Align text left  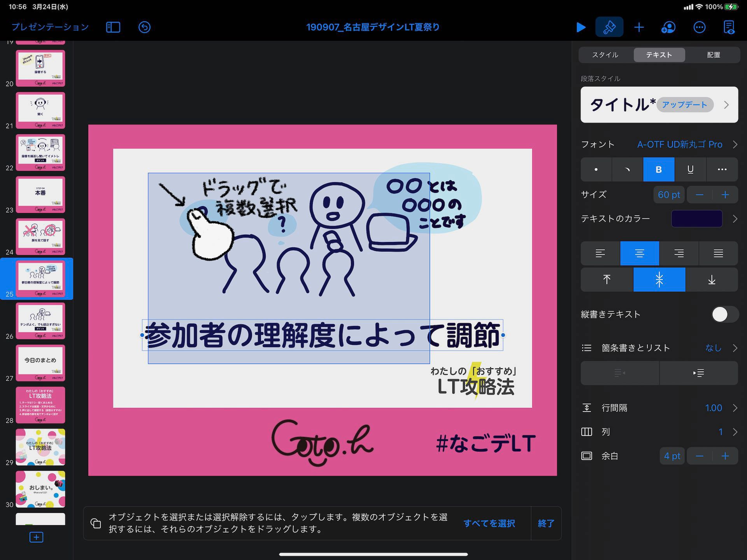600,254
